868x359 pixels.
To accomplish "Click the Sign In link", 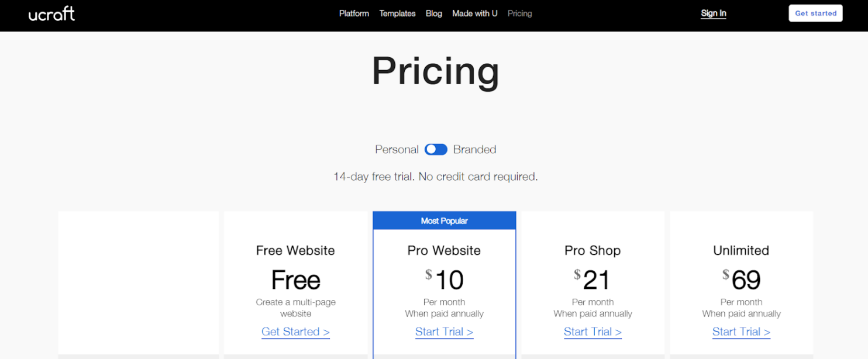I will click(713, 13).
